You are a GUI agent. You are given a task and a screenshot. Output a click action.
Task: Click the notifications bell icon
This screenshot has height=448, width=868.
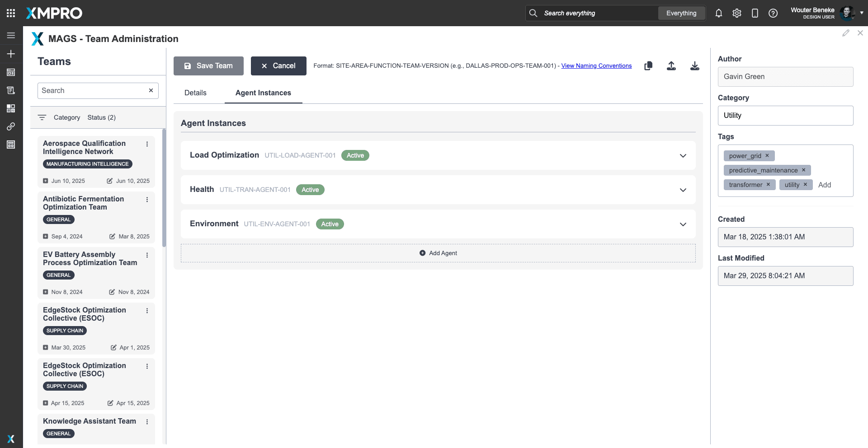[718, 13]
